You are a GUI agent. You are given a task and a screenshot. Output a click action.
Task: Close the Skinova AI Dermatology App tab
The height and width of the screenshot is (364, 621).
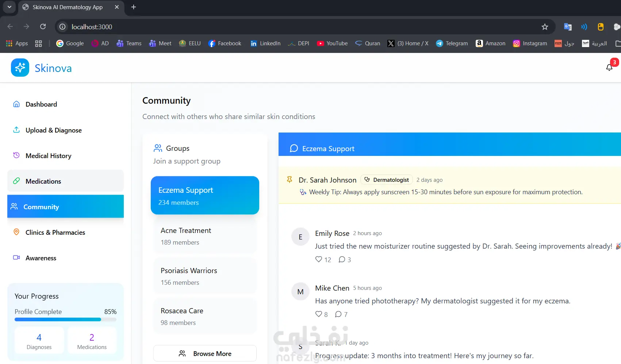pyautogui.click(x=117, y=7)
